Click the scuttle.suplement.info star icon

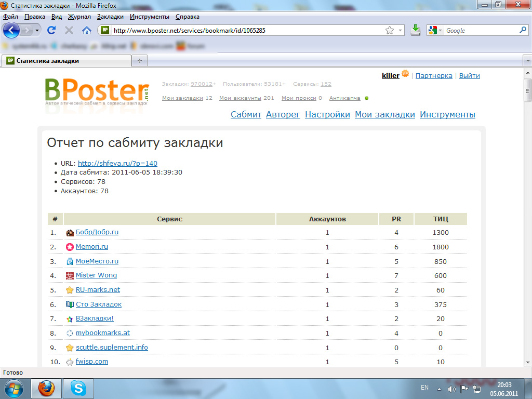[x=70, y=348]
